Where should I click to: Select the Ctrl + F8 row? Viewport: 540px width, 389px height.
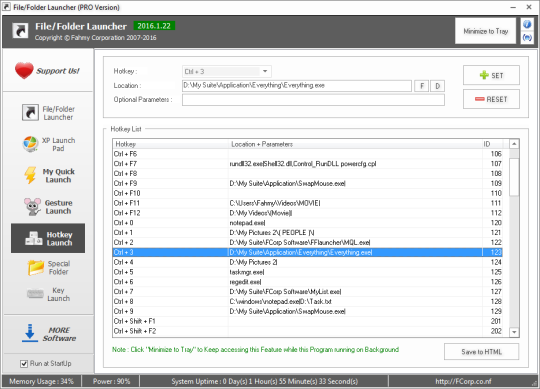[x=308, y=174]
